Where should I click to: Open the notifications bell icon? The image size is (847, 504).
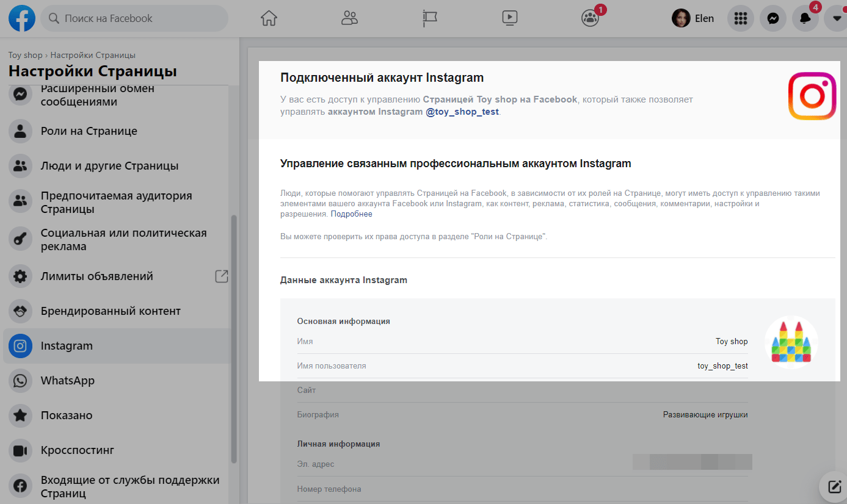click(805, 19)
